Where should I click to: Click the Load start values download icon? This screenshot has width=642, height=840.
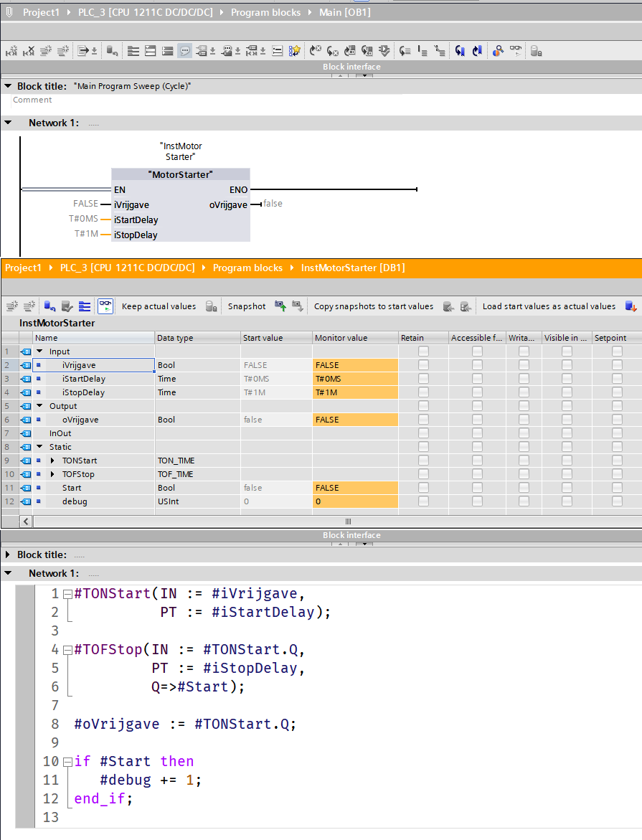pyautogui.click(x=631, y=306)
